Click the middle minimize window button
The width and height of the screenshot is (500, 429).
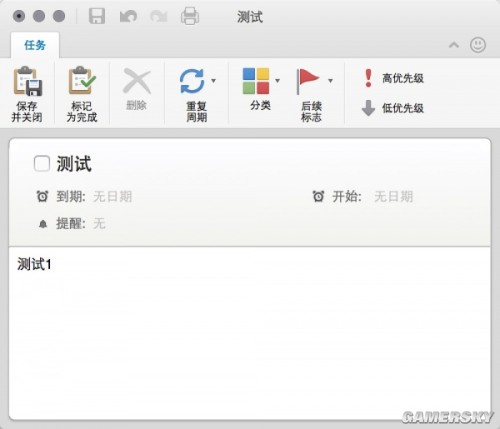pyautogui.click(x=39, y=16)
